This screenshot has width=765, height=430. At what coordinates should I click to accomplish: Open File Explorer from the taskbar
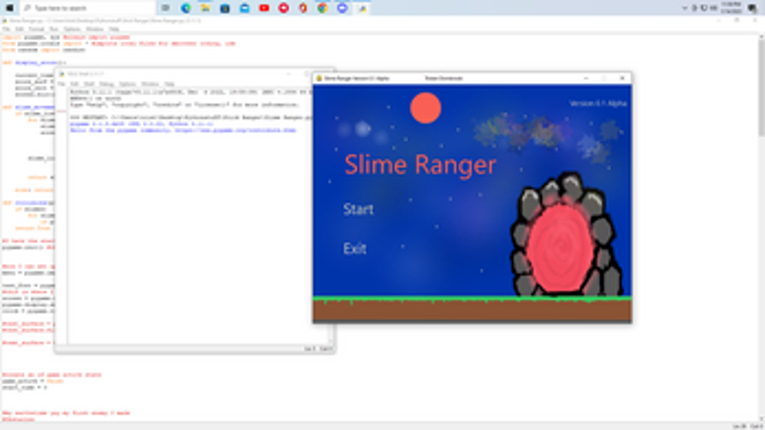tap(205, 7)
